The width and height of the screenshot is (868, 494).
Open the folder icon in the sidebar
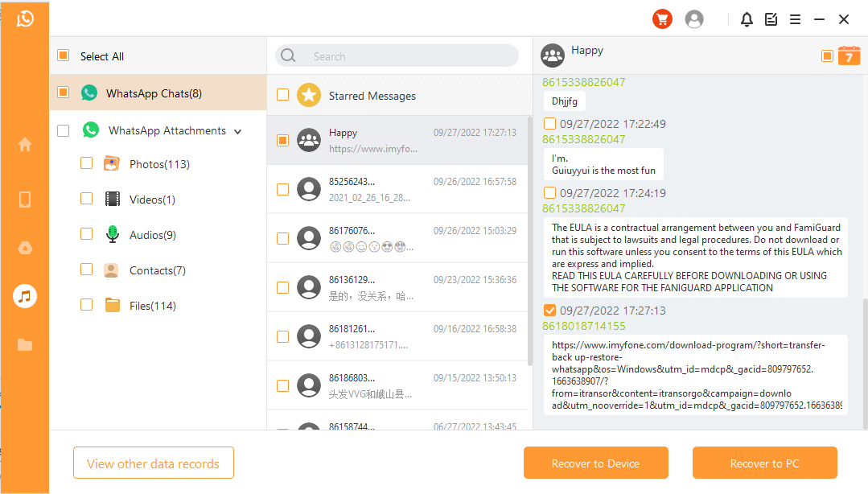click(25, 345)
